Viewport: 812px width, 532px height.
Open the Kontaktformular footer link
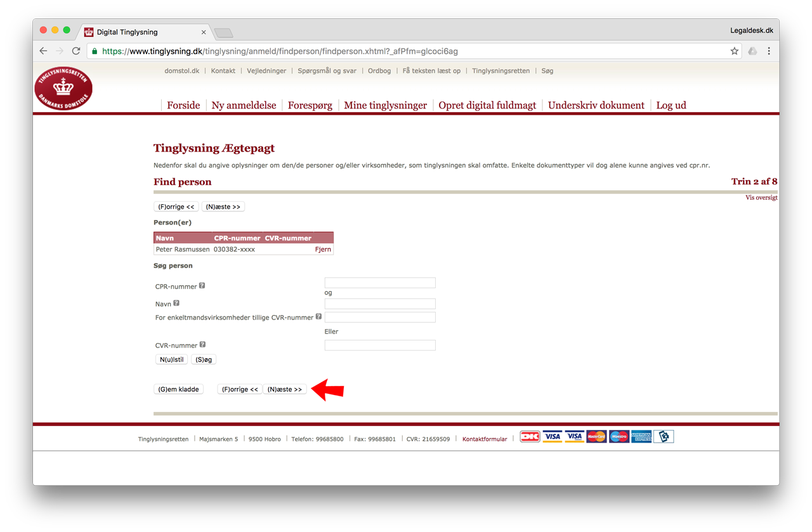point(485,439)
